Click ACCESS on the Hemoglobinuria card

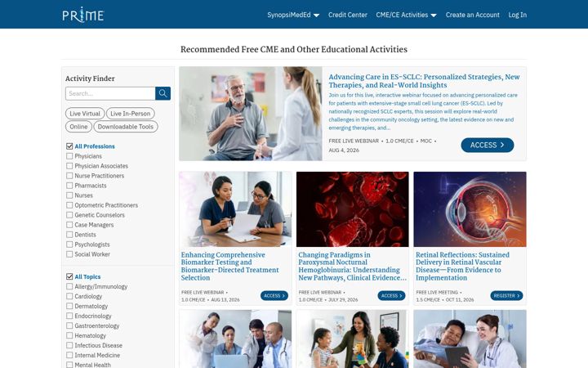(x=391, y=295)
